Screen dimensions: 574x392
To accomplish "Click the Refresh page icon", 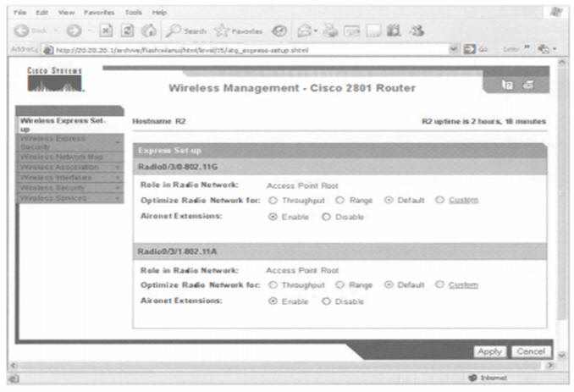I will (x=127, y=30).
